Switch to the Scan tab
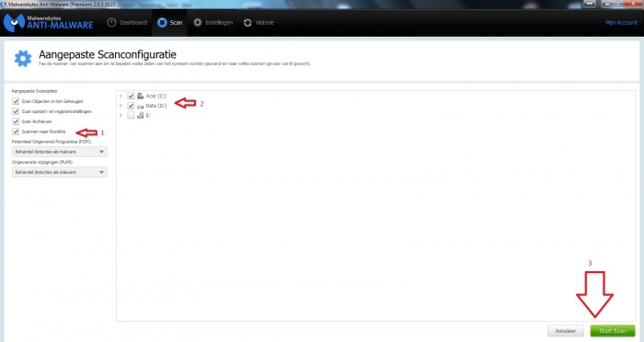This screenshot has width=644, height=342. pos(169,23)
